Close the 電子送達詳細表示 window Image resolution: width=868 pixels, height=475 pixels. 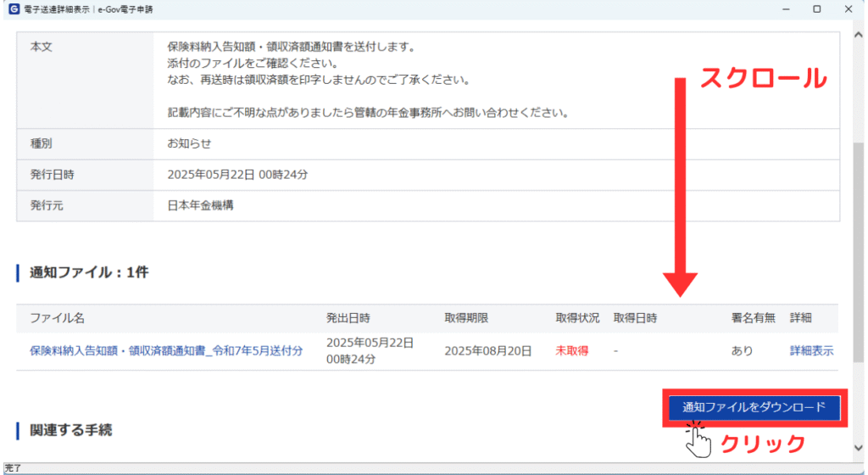pos(848,8)
